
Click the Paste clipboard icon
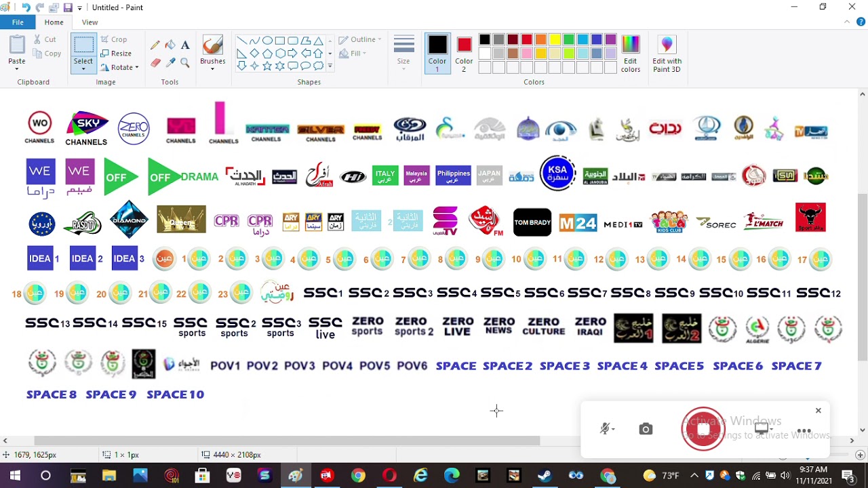[17, 45]
